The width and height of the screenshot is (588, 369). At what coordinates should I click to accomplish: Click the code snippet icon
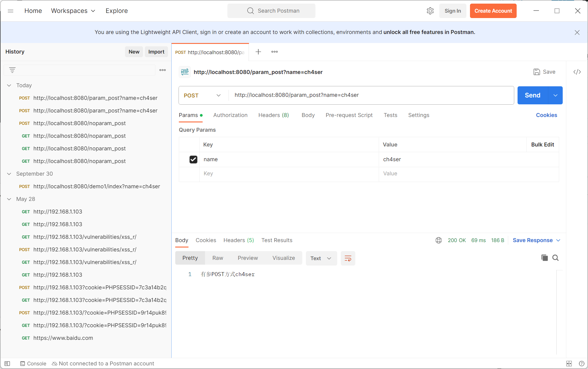point(577,72)
